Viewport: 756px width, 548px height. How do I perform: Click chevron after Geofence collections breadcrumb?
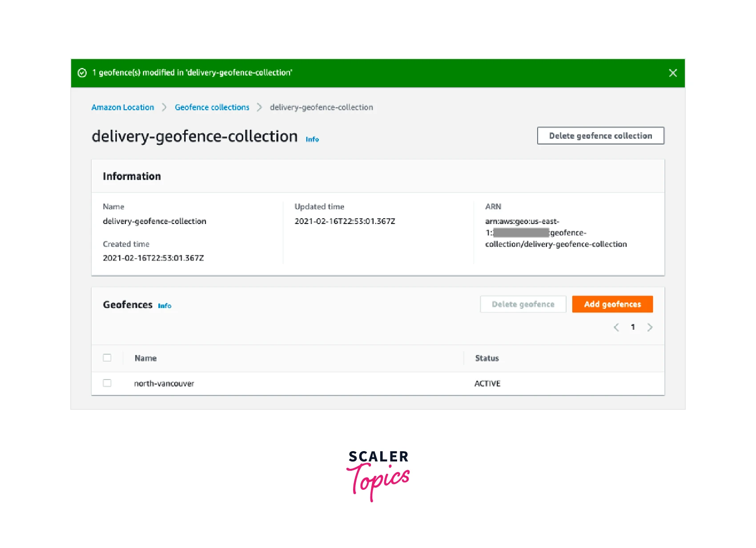[x=259, y=108]
